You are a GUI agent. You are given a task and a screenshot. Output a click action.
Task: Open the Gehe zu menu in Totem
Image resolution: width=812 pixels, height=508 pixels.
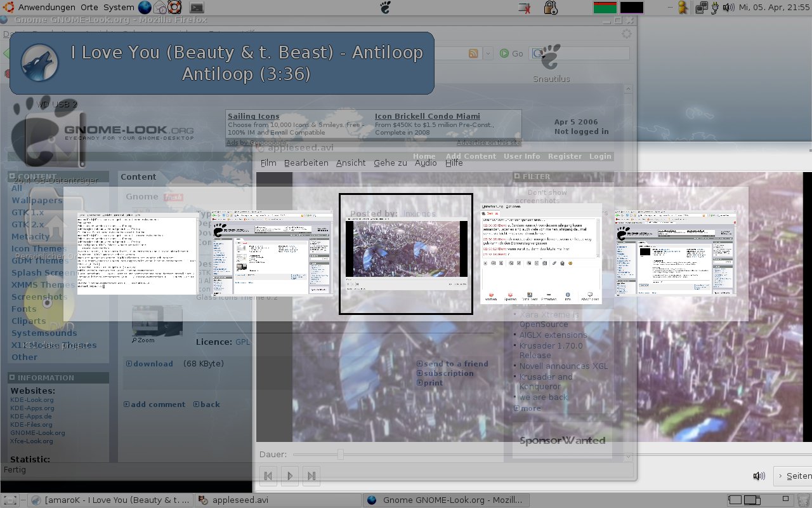pyautogui.click(x=390, y=163)
